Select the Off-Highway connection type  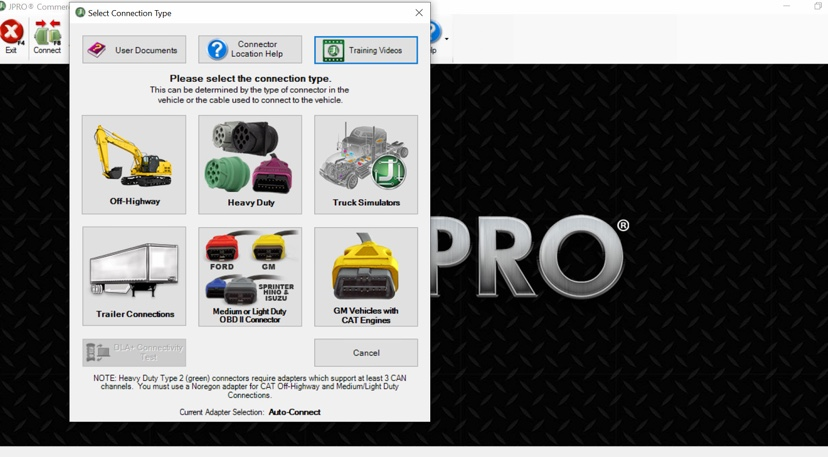click(x=134, y=165)
